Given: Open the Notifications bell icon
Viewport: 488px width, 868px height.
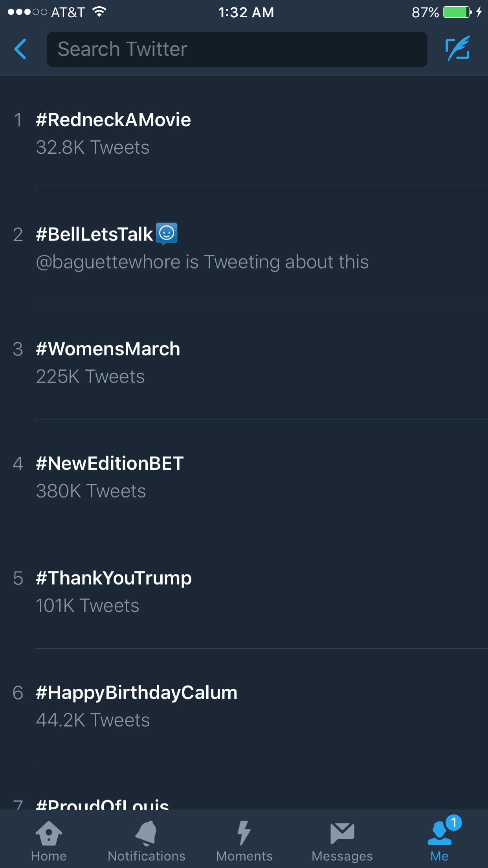Looking at the screenshot, I should [x=146, y=833].
